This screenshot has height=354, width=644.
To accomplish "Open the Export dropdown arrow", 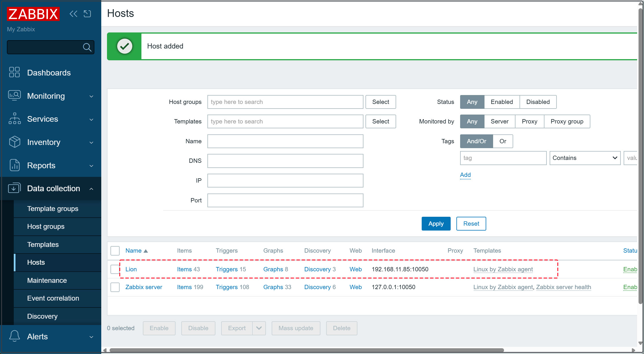I will point(259,328).
